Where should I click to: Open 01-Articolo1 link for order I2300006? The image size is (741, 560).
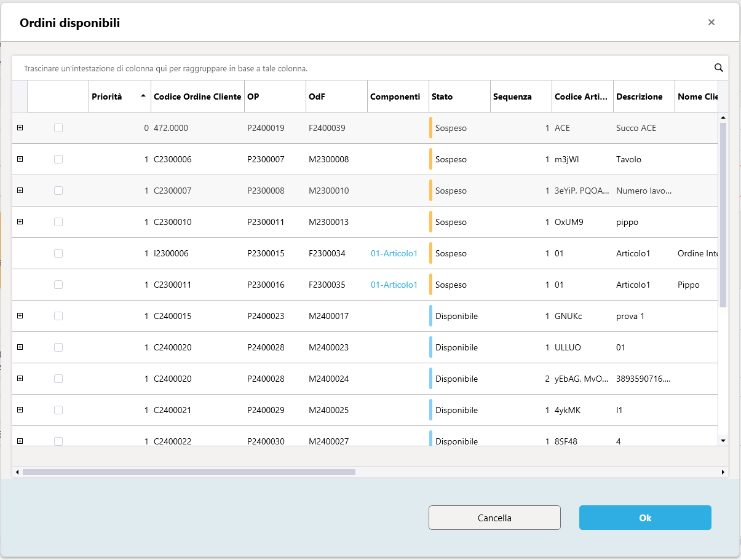[x=394, y=253]
